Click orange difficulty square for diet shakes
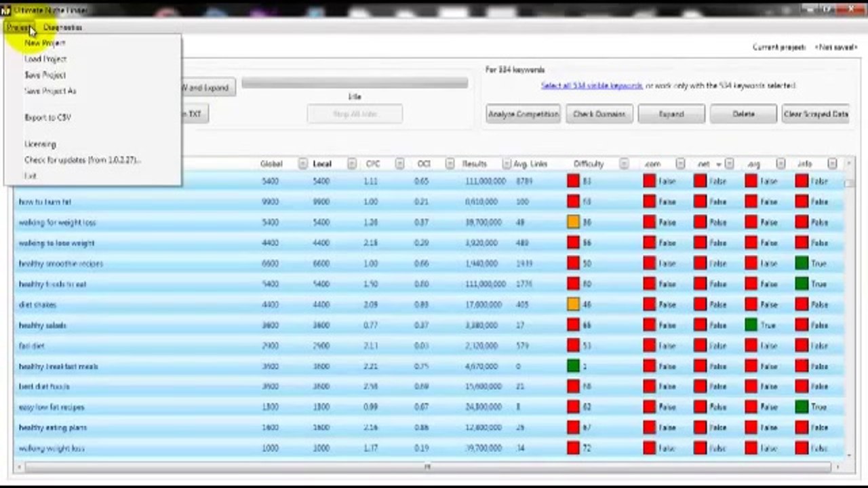Screen dimensions: 868x488 [x=574, y=304]
